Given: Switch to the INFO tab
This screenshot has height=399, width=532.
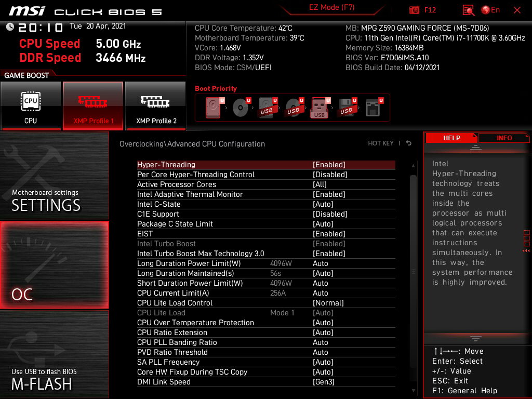Looking at the screenshot, I should pyautogui.click(x=504, y=138).
